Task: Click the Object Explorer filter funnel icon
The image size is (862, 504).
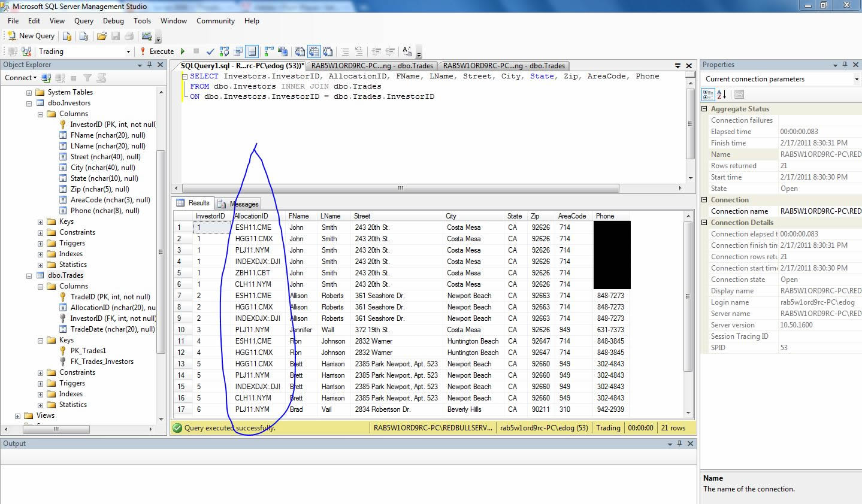Action: (x=87, y=78)
